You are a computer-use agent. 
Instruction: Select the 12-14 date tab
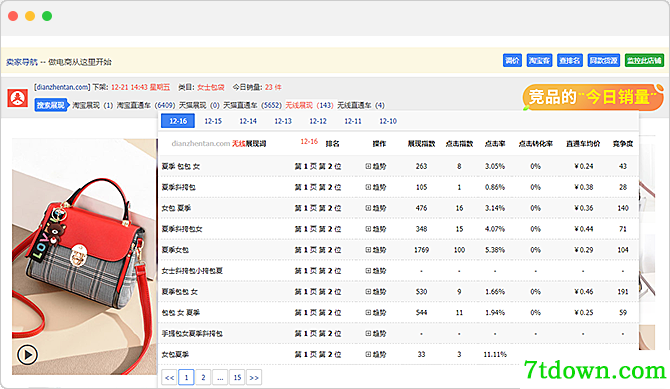click(248, 121)
